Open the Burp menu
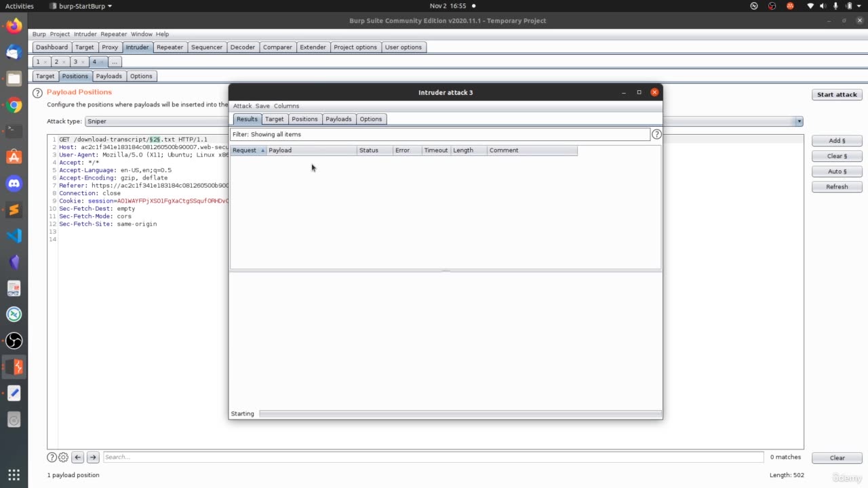Viewport: 868px width, 488px height. pyautogui.click(x=39, y=34)
